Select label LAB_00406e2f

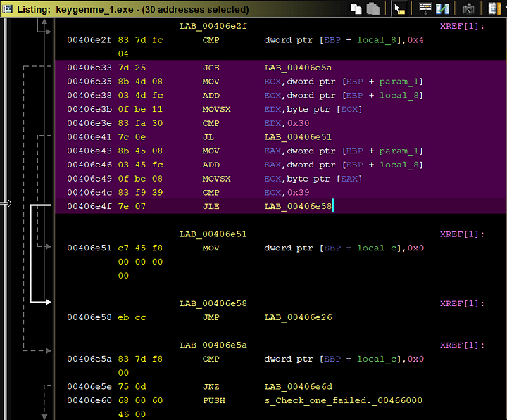pyautogui.click(x=213, y=26)
